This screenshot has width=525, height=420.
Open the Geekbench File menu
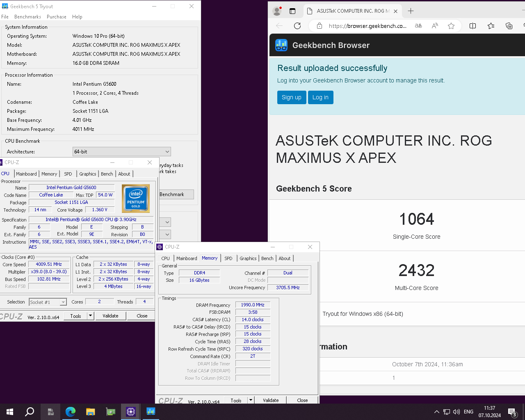(x=5, y=17)
